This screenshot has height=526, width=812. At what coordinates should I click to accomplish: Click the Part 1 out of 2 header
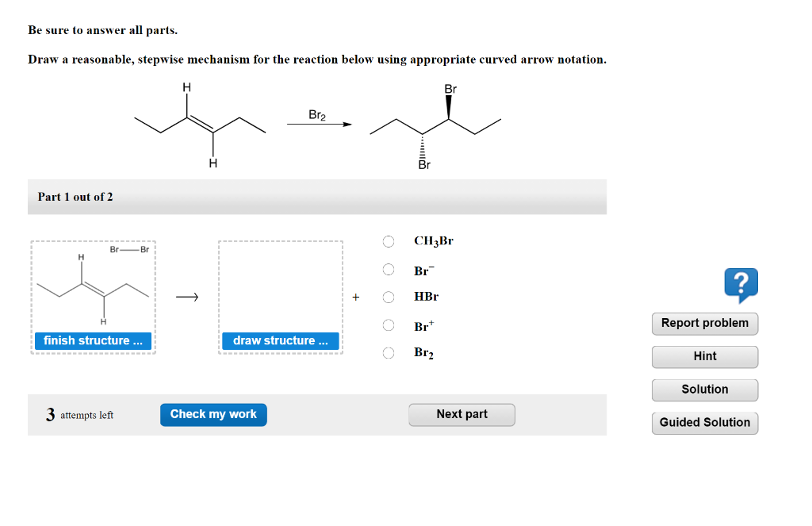click(x=77, y=196)
